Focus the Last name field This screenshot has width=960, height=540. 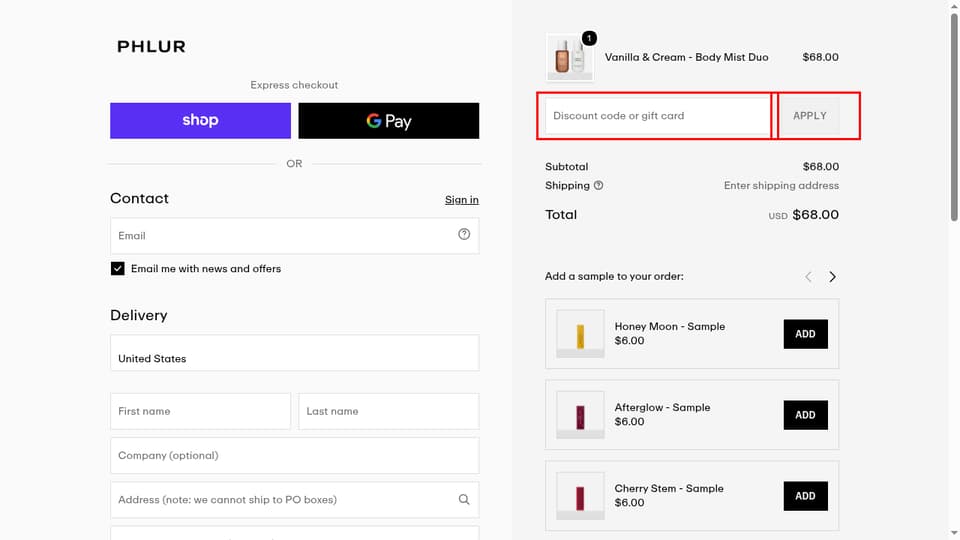(389, 411)
